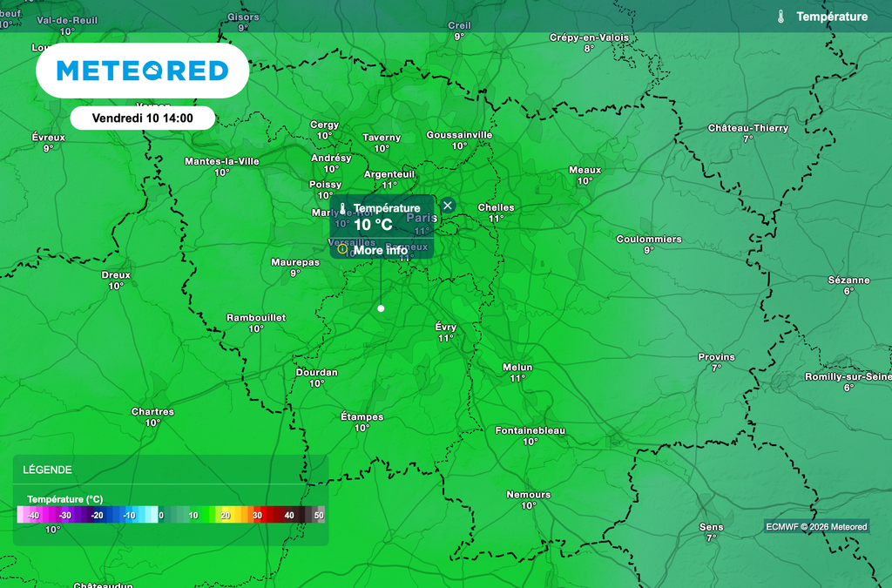892x588 pixels.
Task: Select the Melun city label
Action: [517, 368]
